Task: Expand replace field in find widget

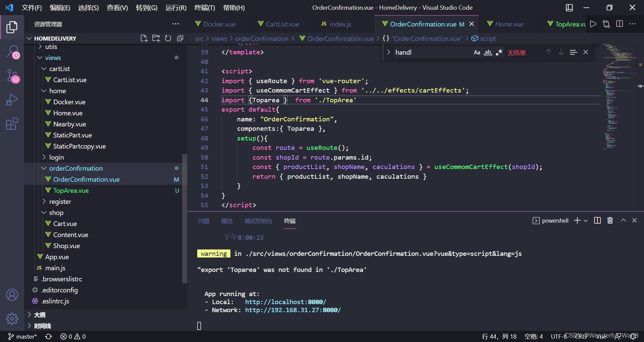Action: coord(388,52)
